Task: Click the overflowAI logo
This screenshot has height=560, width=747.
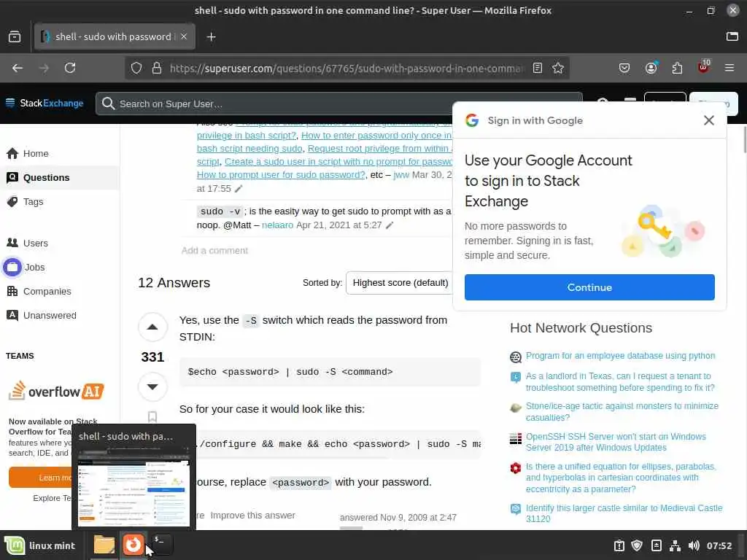Action: point(56,391)
